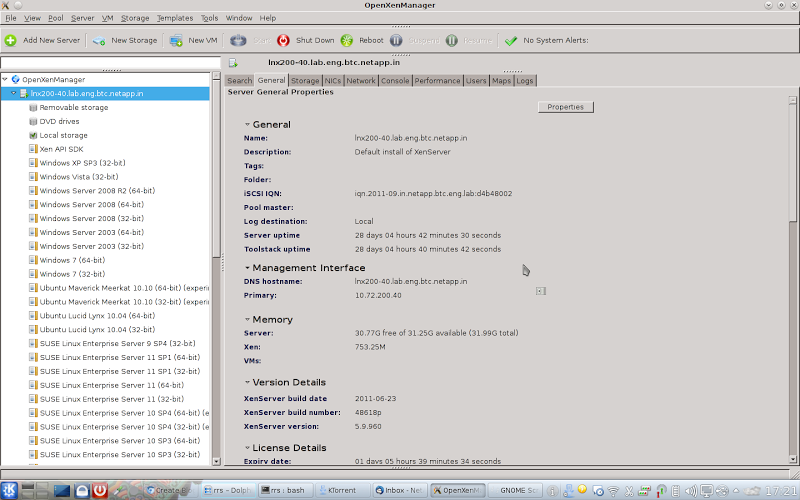The image size is (800, 500).
Task: Open the Templates menu
Action: click(x=175, y=18)
